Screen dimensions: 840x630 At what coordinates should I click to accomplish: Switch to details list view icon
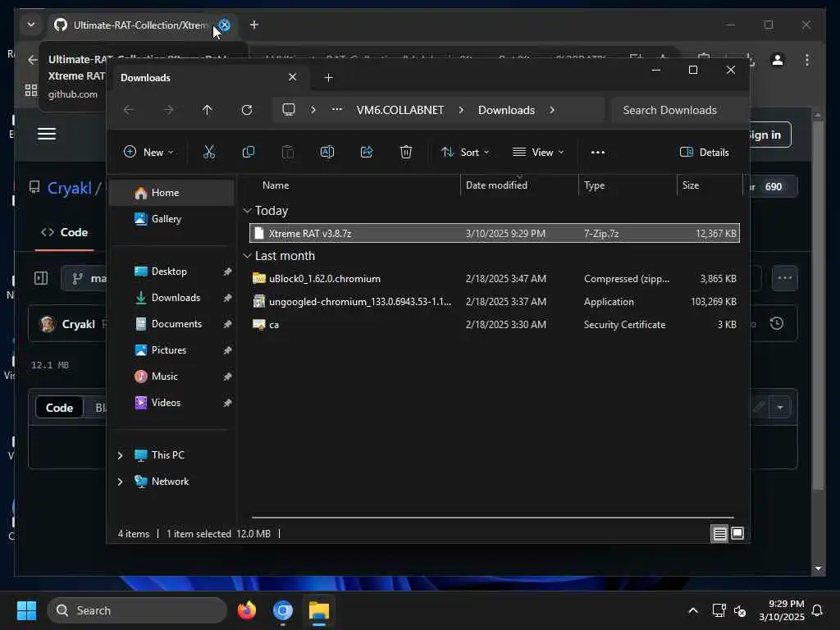pyautogui.click(x=719, y=533)
